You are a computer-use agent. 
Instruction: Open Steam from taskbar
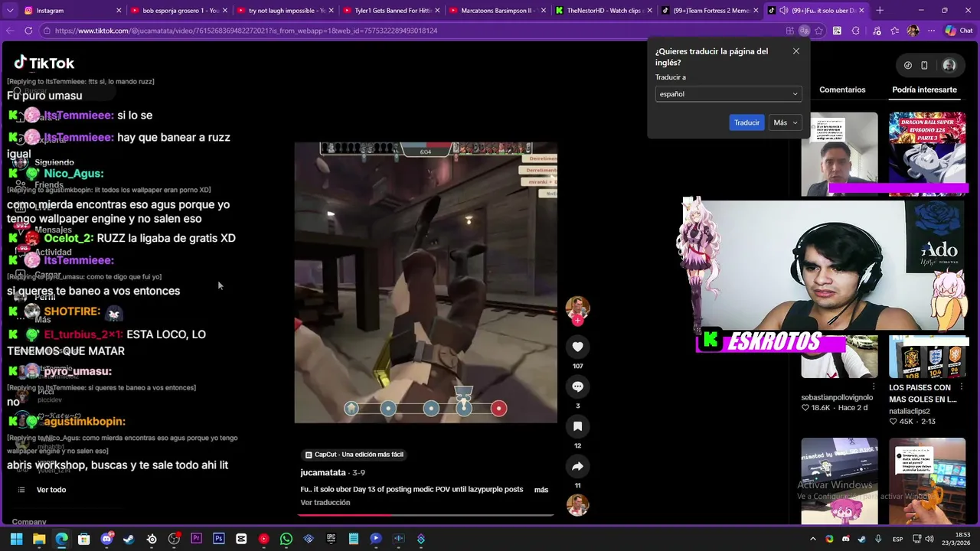[x=129, y=539]
